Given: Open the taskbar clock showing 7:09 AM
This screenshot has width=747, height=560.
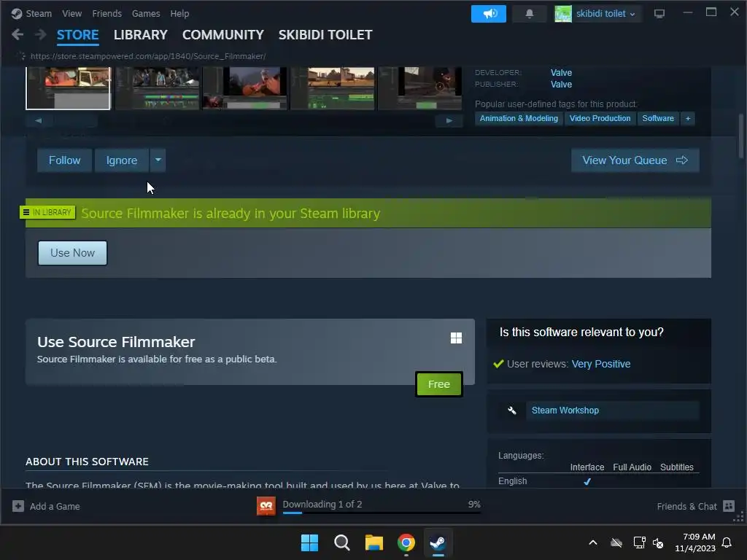Looking at the screenshot, I should (x=695, y=542).
